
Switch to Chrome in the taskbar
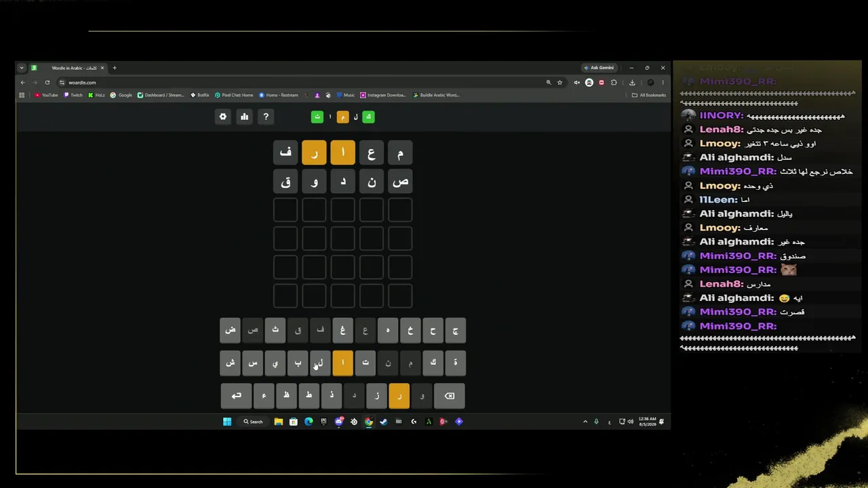pos(368,422)
